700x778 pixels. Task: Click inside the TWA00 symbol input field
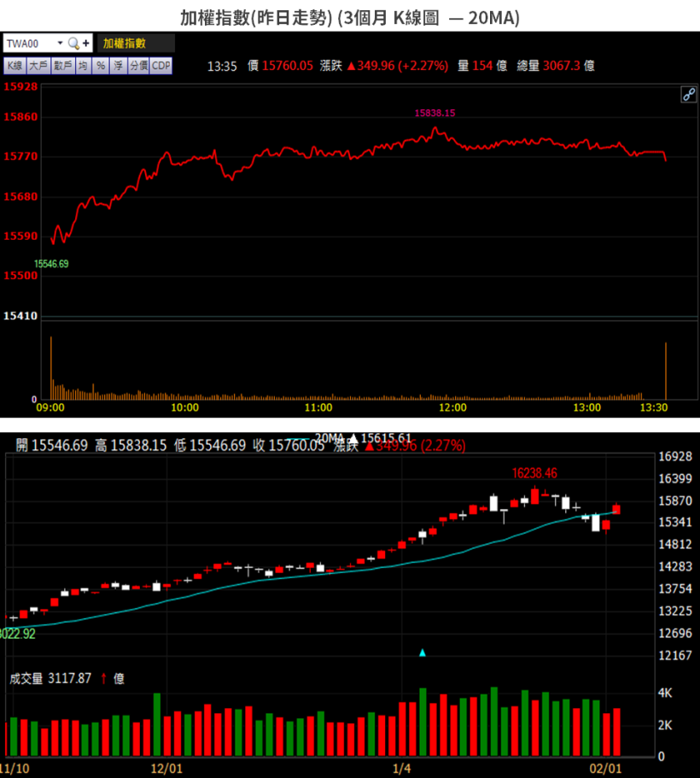point(28,44)
